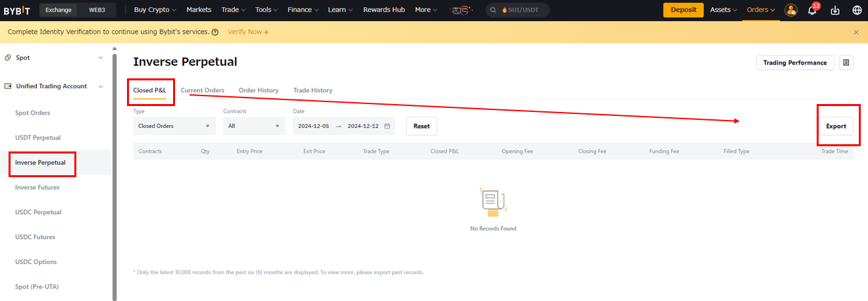Open the notifications bell icon
Viewport: 868px width, 301px height.
click(x=812, y=10)
